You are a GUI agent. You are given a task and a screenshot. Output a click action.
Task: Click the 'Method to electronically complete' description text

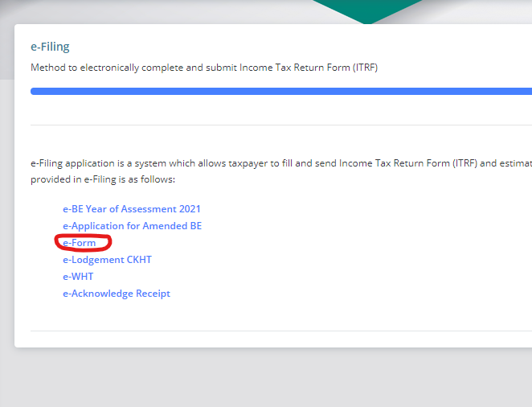point(204,68)
